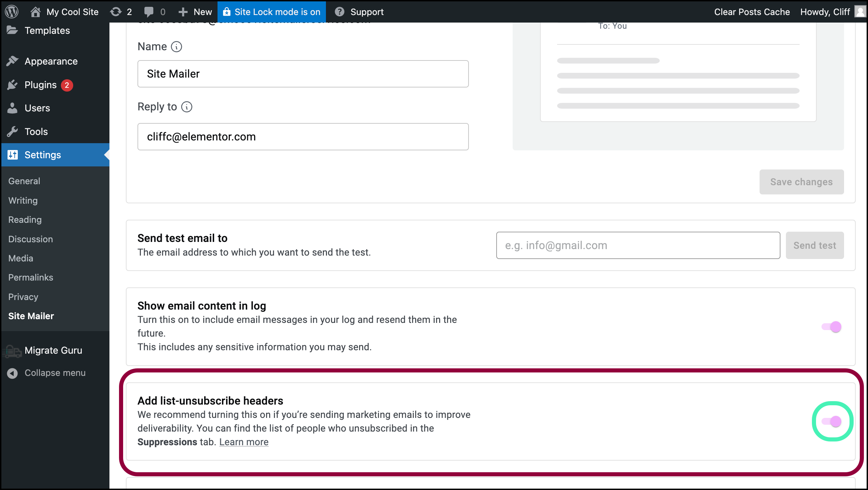Image resolution: width=868 pixels, height=490 pixels.
Task: Click the Users menu icon
Action: 13,108
